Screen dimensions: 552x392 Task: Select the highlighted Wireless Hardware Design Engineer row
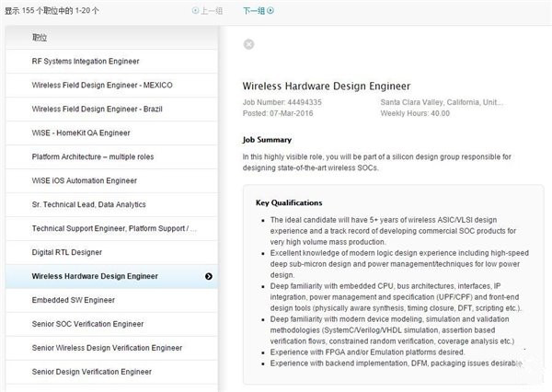pyautogui.click(x=95, y=276)
